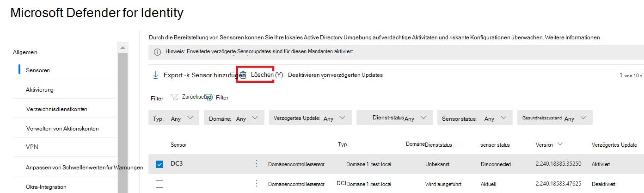Viewport: 644px width, 193px height.
Task: Click the Export download arrow icon
Action: pos(155,75)
